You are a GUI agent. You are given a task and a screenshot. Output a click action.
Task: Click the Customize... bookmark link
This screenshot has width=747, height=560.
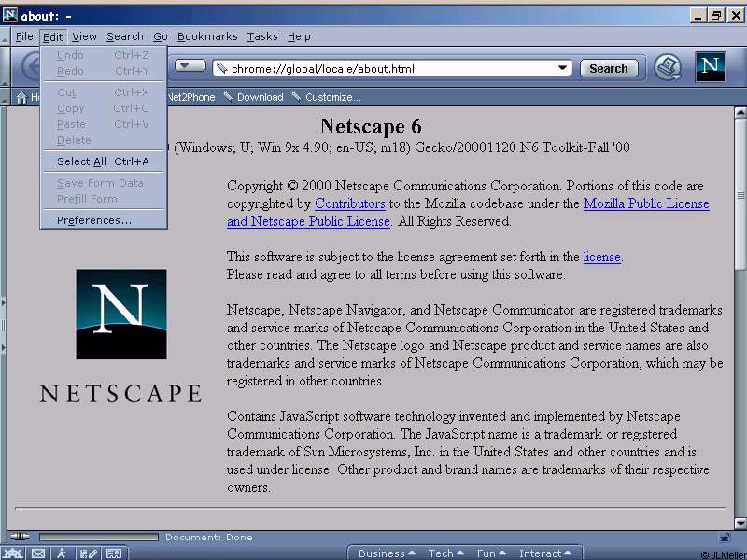(x=333, y=97)
